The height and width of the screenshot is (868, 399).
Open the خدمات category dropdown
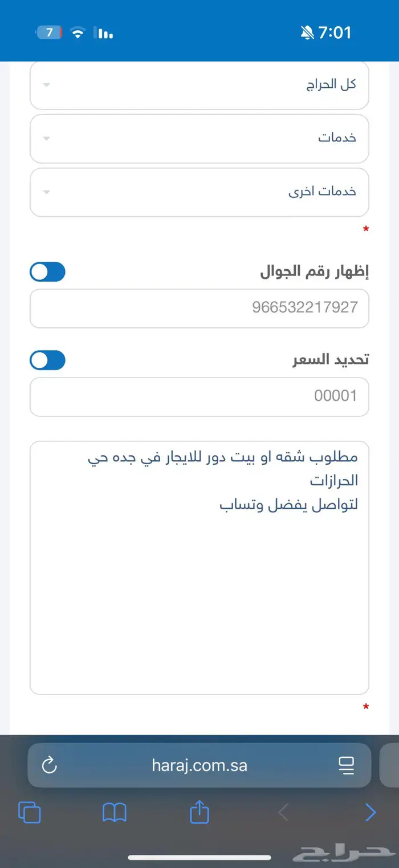pyautogui.click(x=199, y=138)
